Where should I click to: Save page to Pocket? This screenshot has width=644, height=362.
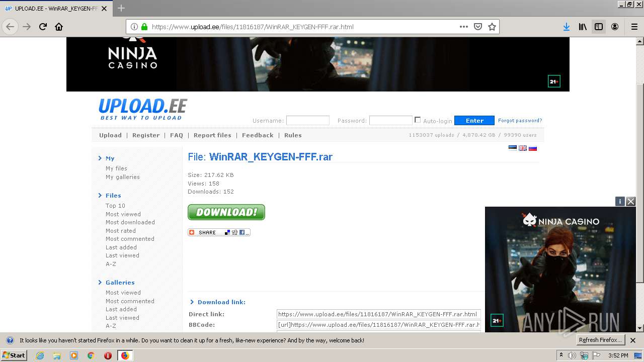478,27
